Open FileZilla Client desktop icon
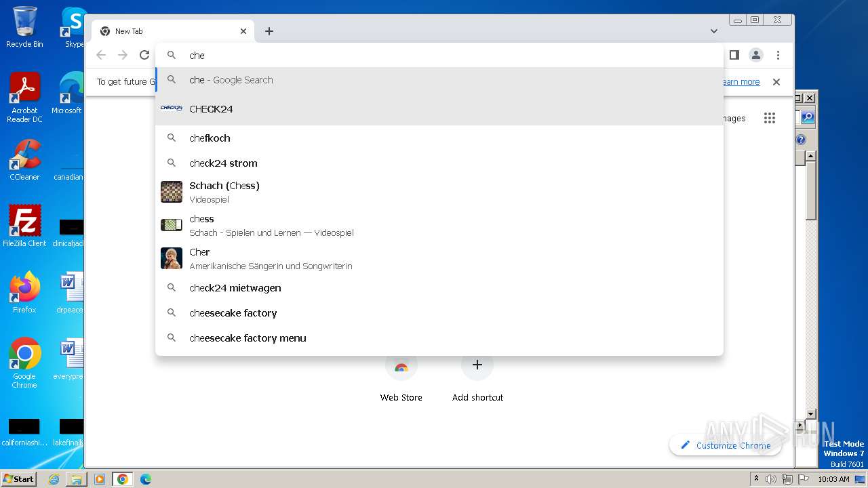Screen dimensions: 868x488 (x=24, y=226)
